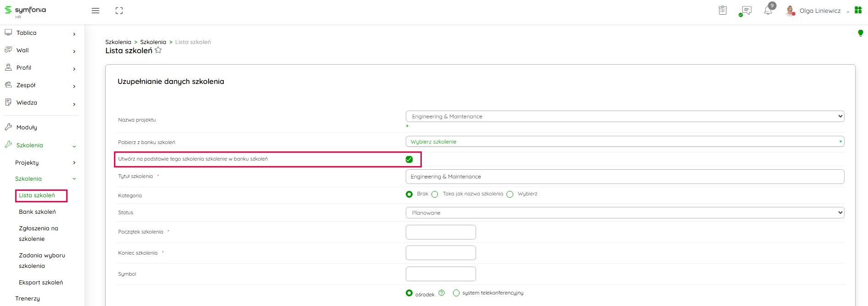Click the hamburger menu icon

96,11
